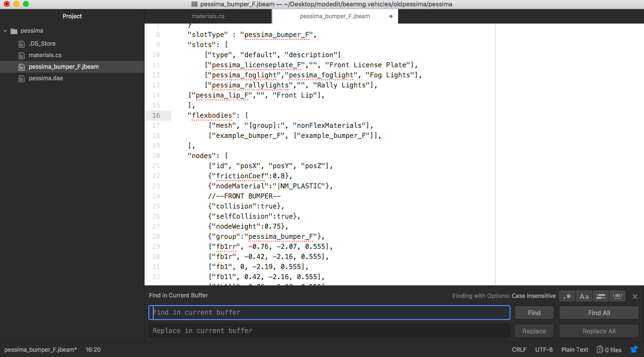The image size is (644, 357).
Task: Toggle the Aa case-sensitive option
Action: coord(584,296)
